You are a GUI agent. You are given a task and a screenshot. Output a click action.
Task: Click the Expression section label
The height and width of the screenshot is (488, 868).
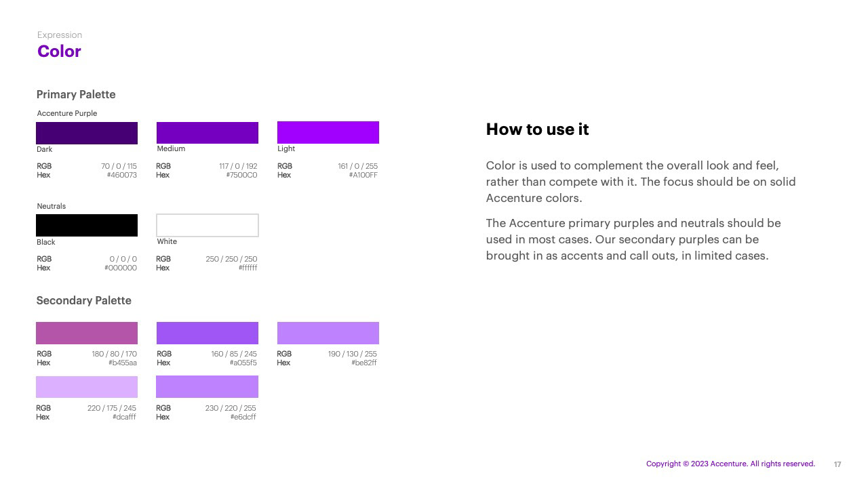60,35
